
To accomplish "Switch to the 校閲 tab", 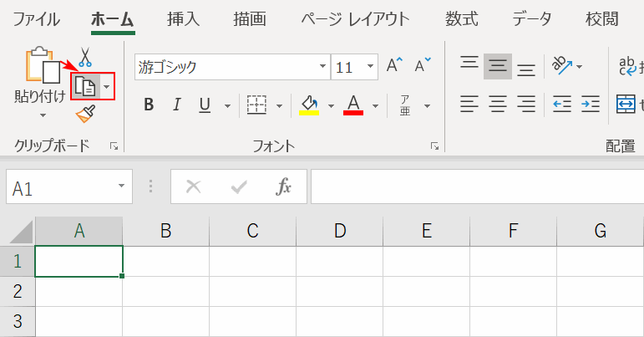I will pos(602,19).
